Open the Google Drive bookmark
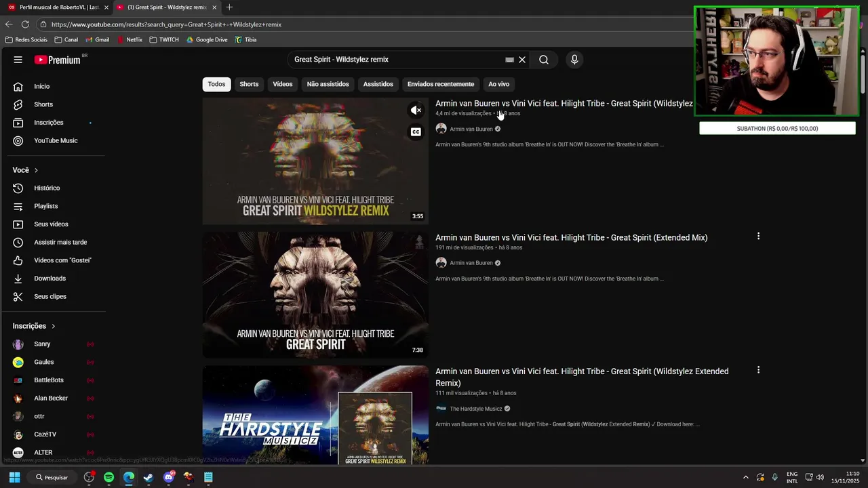This screenshot has height=488, width=868. pyautogui.click(x=208, y=40)
